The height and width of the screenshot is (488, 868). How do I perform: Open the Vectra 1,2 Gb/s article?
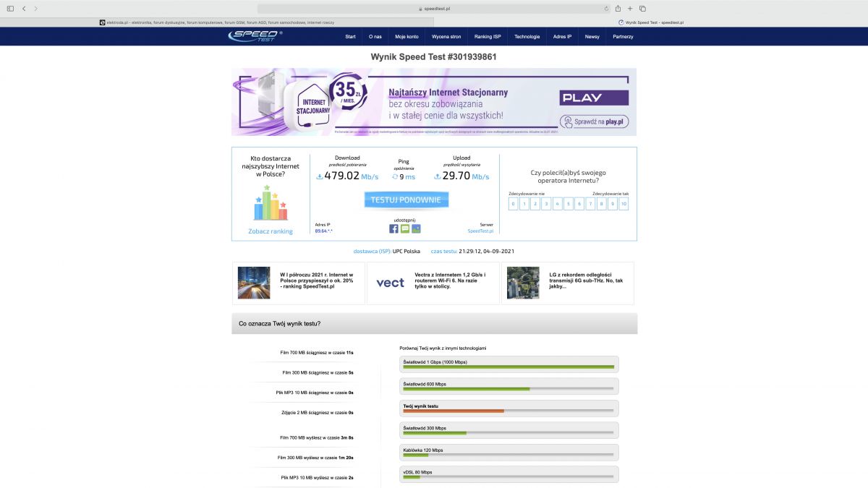[x=450, y=281]
